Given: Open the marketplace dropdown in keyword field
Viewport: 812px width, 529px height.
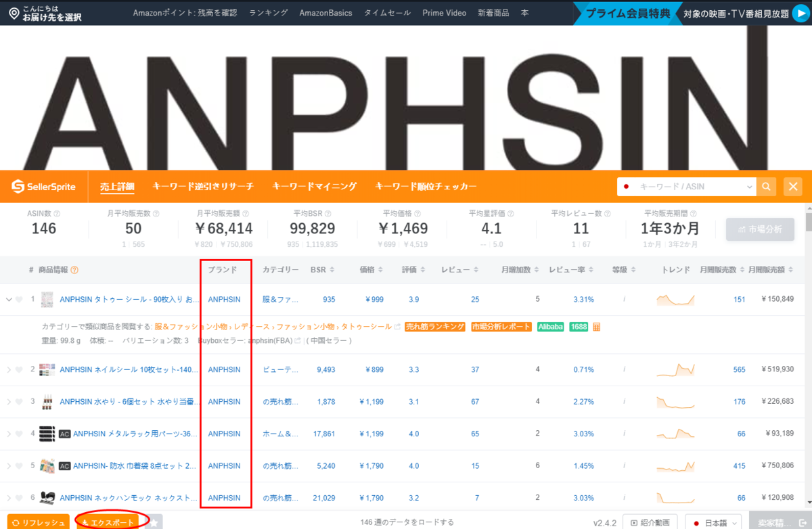Looking at the screenshot, I should [x=749, y=186].
